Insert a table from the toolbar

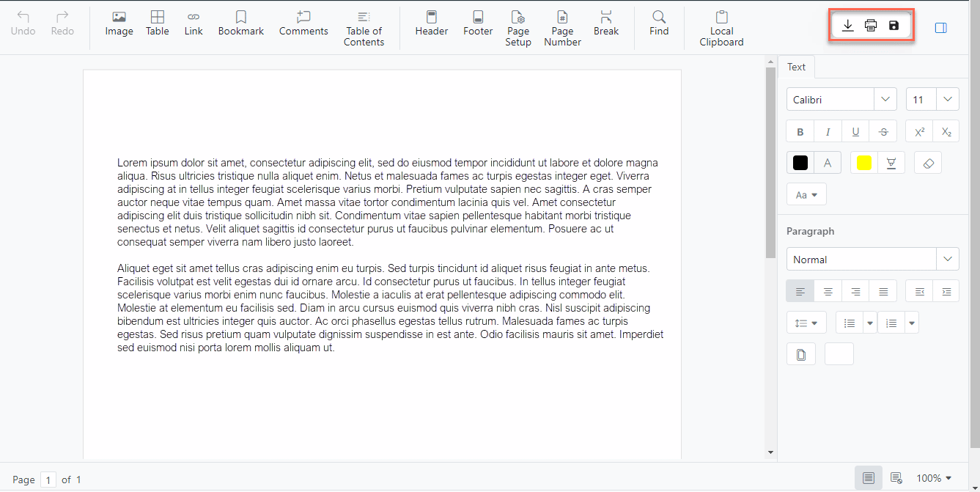coord(157,23)
